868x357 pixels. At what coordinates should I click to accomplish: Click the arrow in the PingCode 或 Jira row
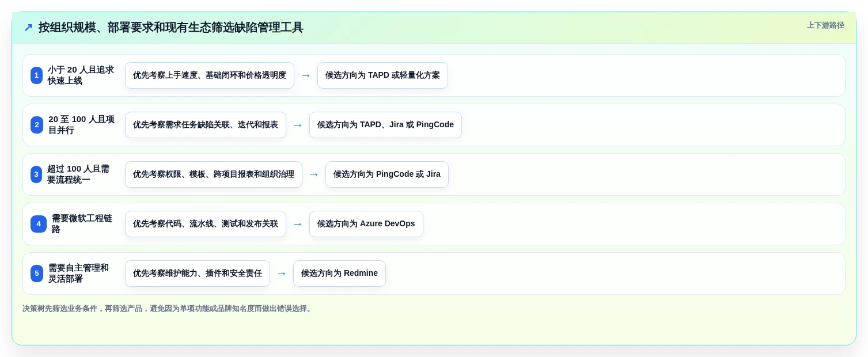(x=314, y=174)
